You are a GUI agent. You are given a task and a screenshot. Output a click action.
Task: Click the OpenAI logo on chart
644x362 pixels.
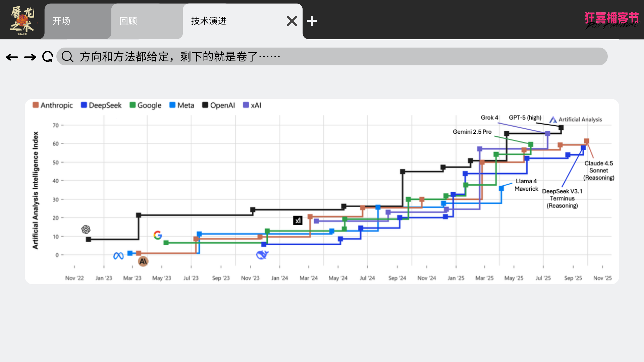[x=86, y=229]
